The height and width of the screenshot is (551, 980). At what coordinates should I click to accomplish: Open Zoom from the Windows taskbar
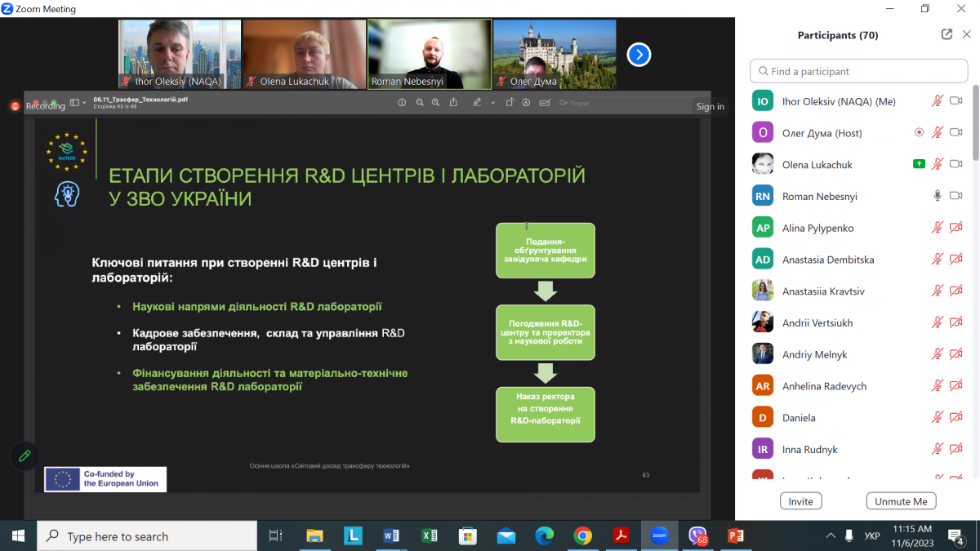(x=659, y=535)
